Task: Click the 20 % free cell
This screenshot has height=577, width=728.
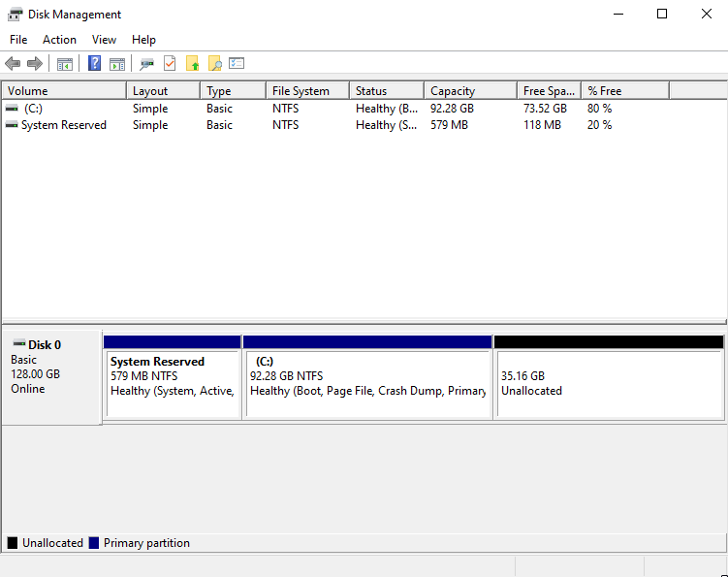Action: (x=599, y=125)
